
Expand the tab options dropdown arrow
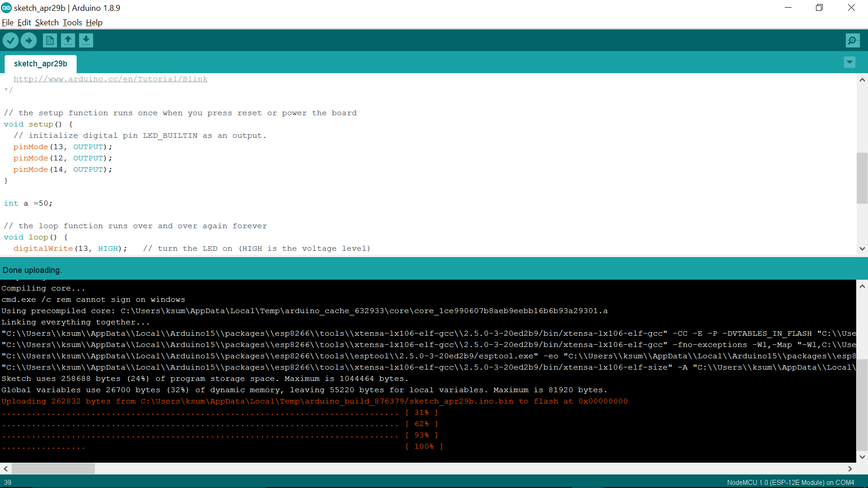(849, 62)
